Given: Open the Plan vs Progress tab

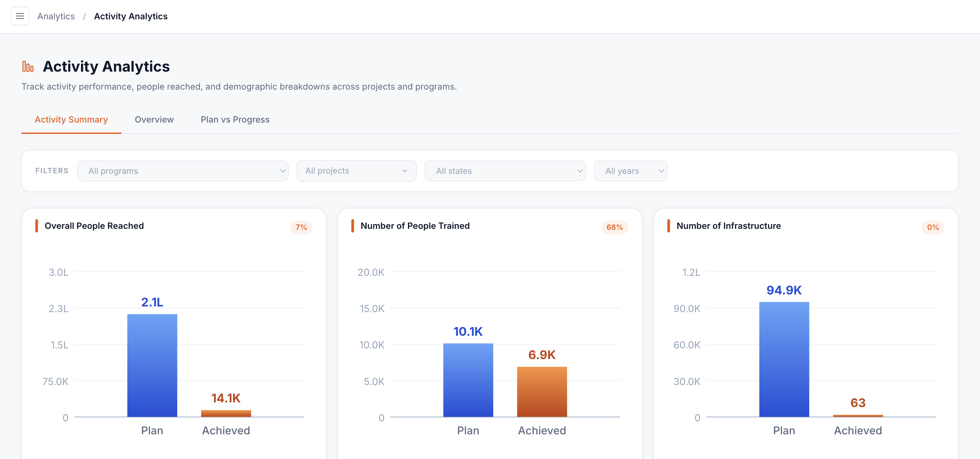Looking at the screenshot, I should pos(235,119).
